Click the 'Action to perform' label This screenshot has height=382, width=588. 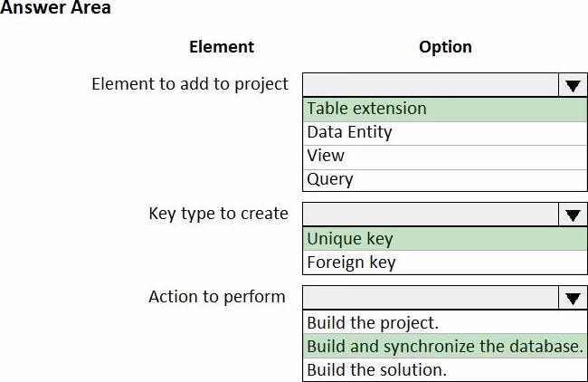217,297
